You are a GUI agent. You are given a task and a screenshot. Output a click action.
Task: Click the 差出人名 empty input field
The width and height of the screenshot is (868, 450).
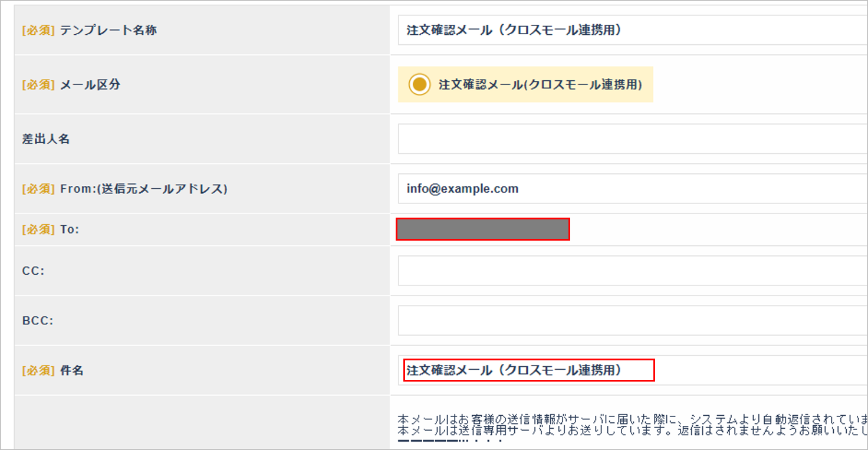[x=631, y=139]
